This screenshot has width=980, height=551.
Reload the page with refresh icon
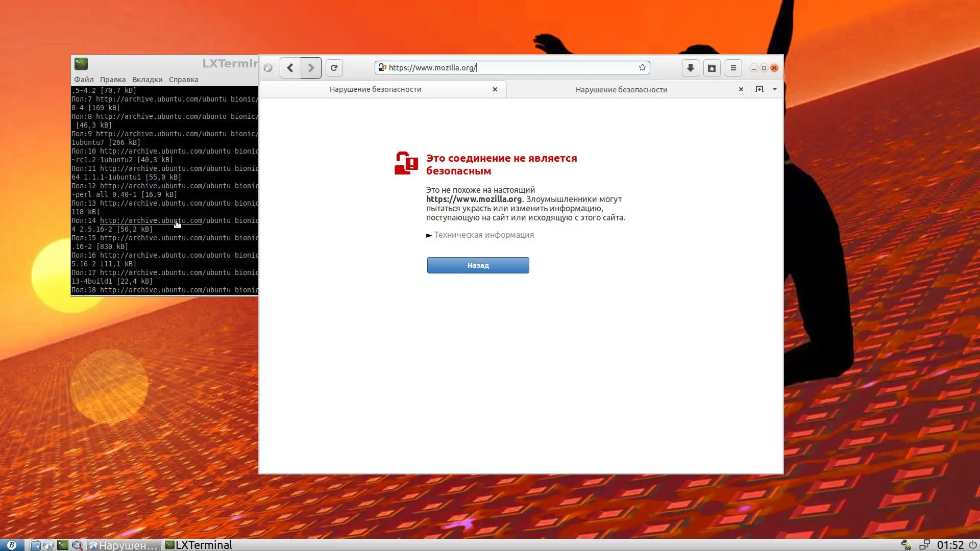pos(334,68)
